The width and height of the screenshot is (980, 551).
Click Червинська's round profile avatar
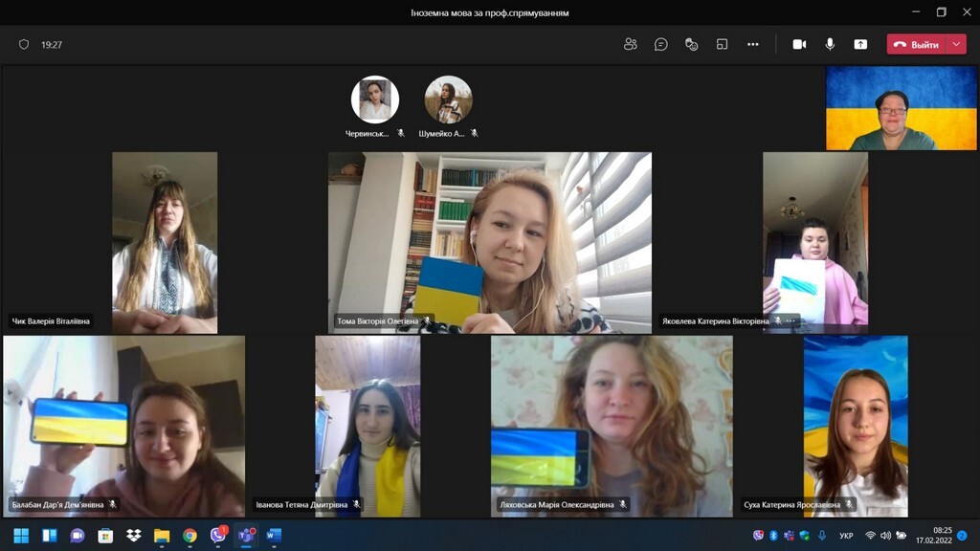(375, 99)
